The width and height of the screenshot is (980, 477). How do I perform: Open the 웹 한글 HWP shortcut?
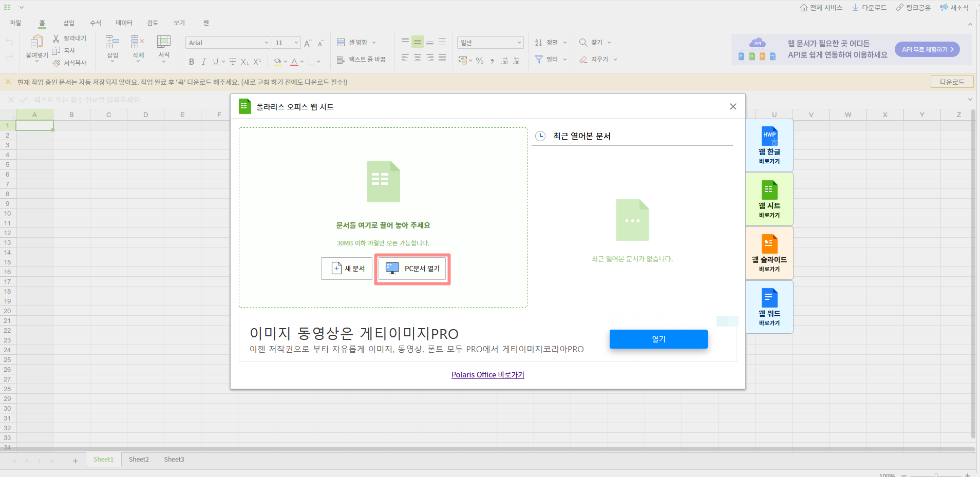pos(769,145)
